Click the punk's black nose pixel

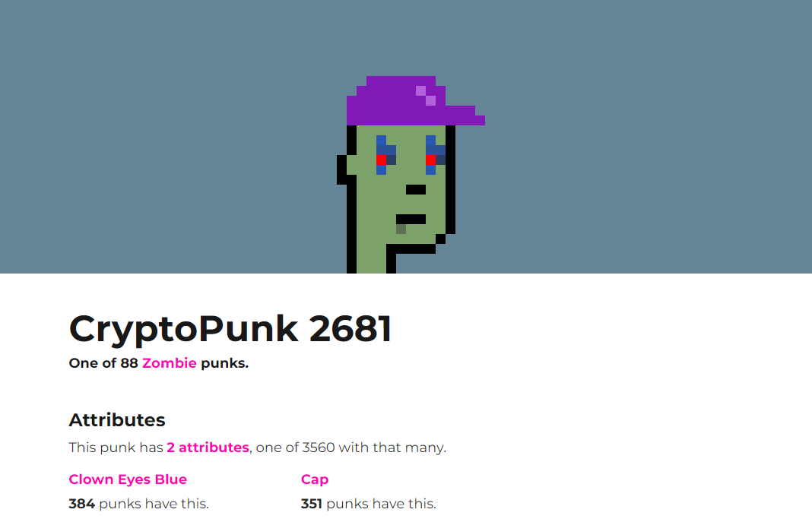pos(416,189)
